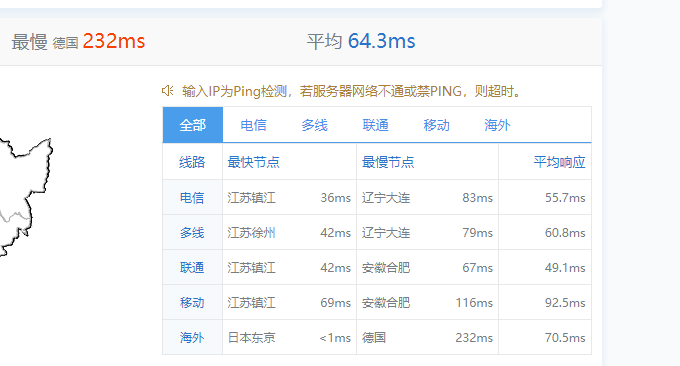Click the red 232ms slowest summary

coord(114,41)
